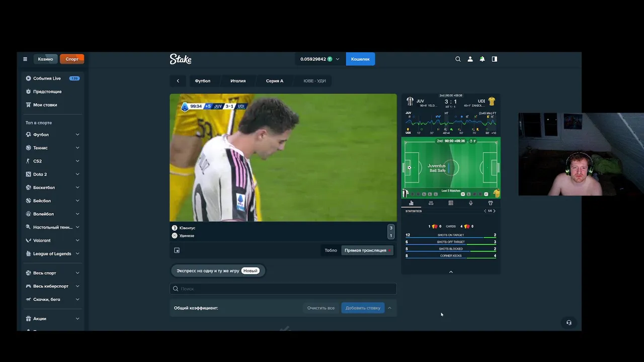The image size is (644, 362).
Task: Expand the Баскетбол sidebar chevron
Action: tap(77, 188)
